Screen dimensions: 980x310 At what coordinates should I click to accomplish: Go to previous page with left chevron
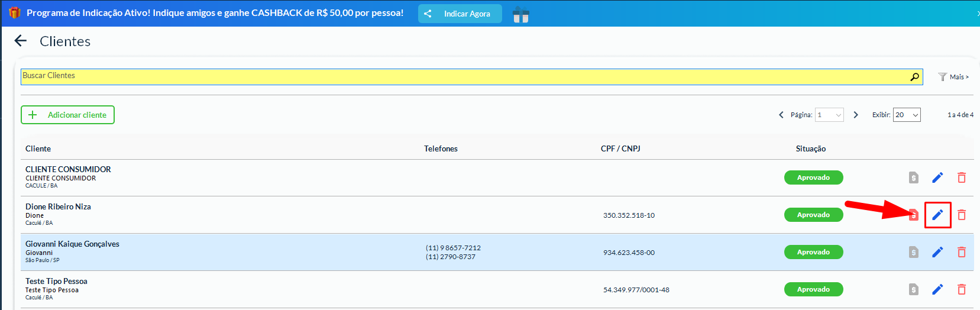click(781, 115)
